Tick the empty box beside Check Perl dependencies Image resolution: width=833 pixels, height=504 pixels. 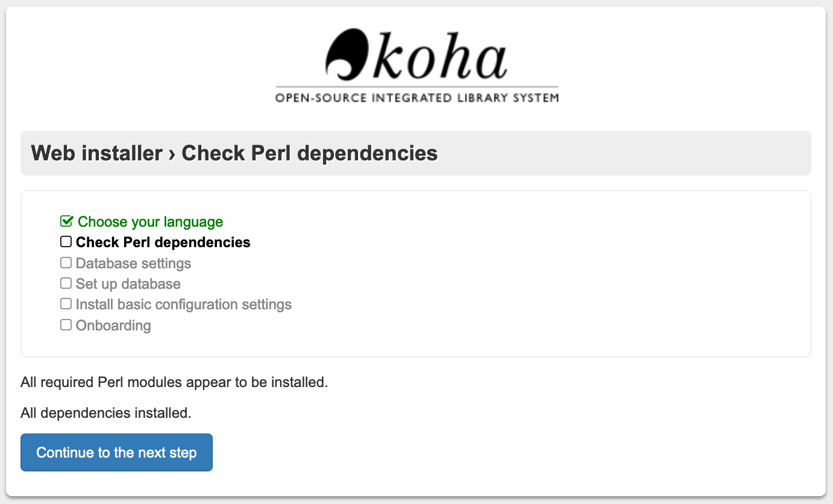[x=66, y=242]
